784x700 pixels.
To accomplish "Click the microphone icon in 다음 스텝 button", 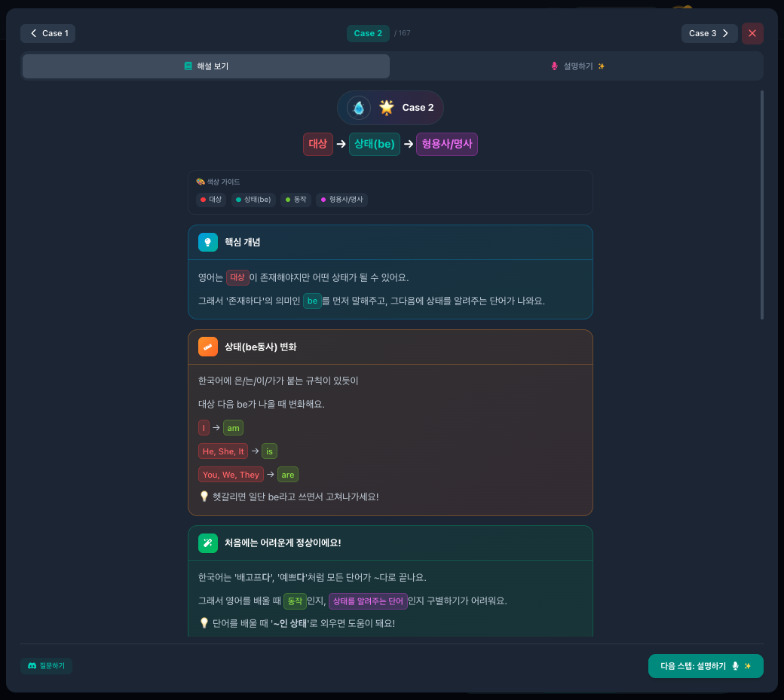I will tap(735, 666).
